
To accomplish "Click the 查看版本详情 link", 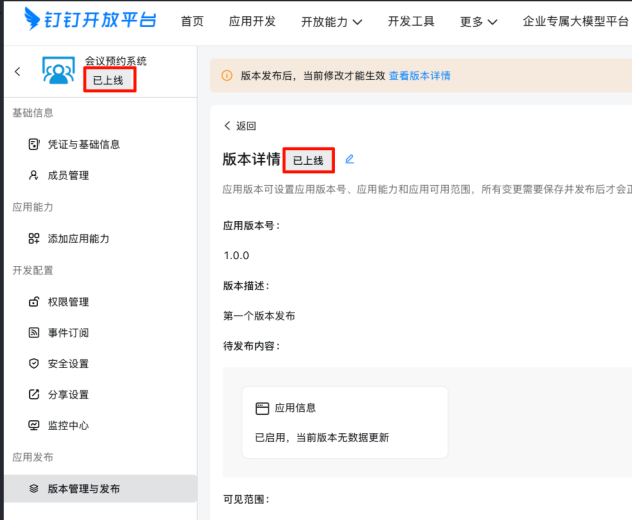I will point(419,75).
